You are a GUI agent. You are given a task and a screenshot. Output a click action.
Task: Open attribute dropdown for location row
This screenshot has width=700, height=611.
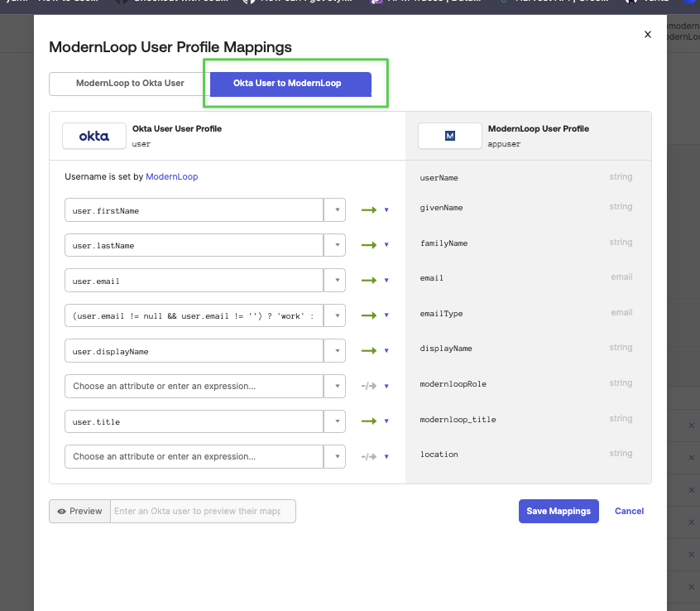click(334, 456)
